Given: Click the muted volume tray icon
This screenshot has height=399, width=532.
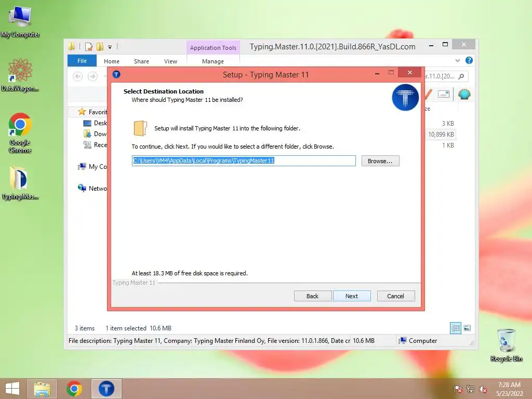Looking at the screenshot, I should coord(483,389).
